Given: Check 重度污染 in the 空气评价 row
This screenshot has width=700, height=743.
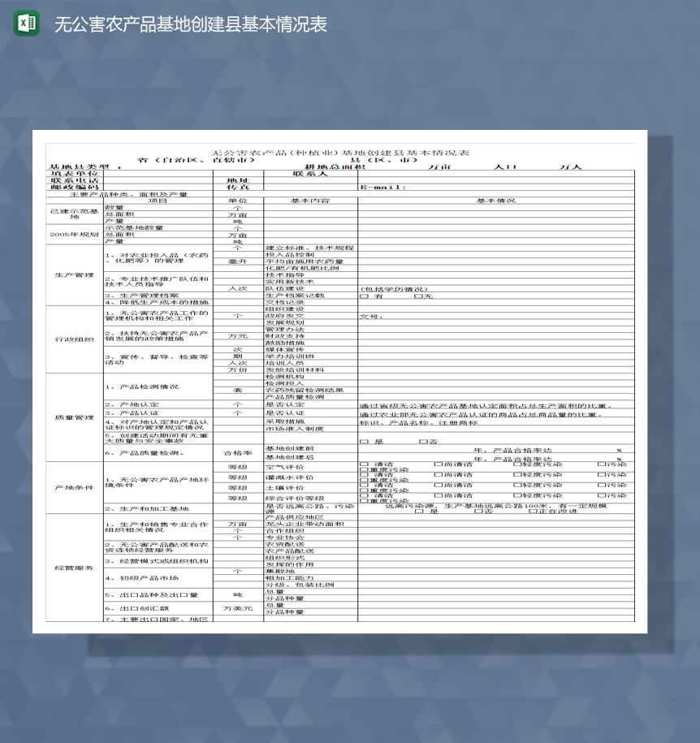Looking at the screenshot, I should click(365, 469).
